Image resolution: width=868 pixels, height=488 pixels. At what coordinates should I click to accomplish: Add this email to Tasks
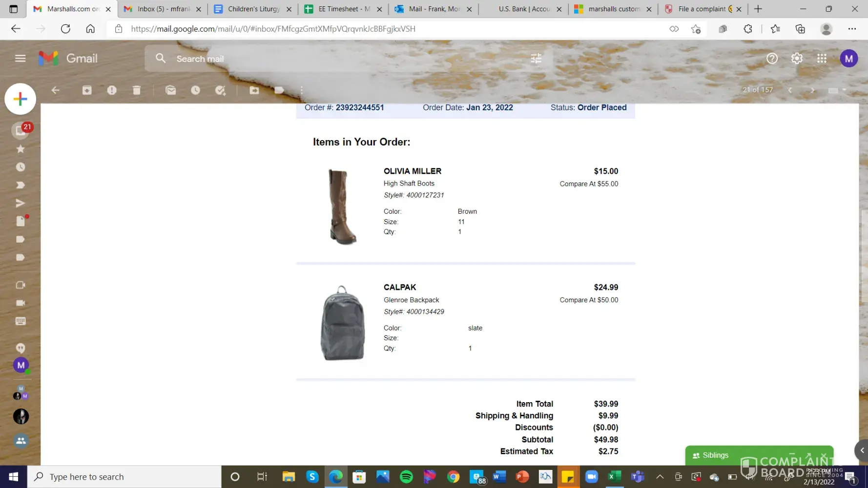[x=221, y=90]
